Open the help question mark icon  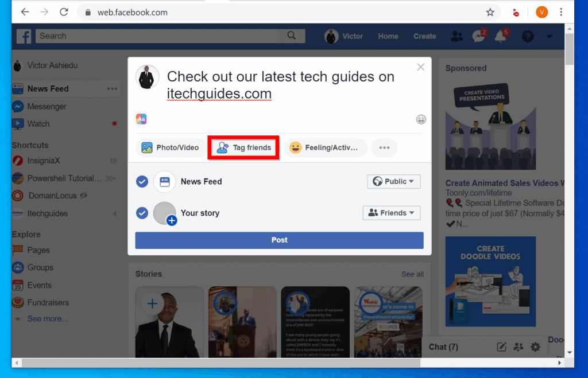point(528,36)
